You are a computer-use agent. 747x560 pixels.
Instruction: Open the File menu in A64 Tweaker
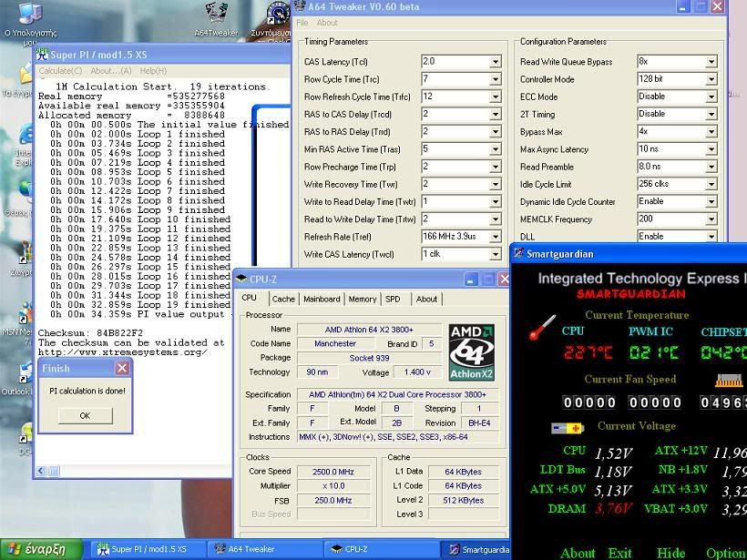[x=302, y=23]
